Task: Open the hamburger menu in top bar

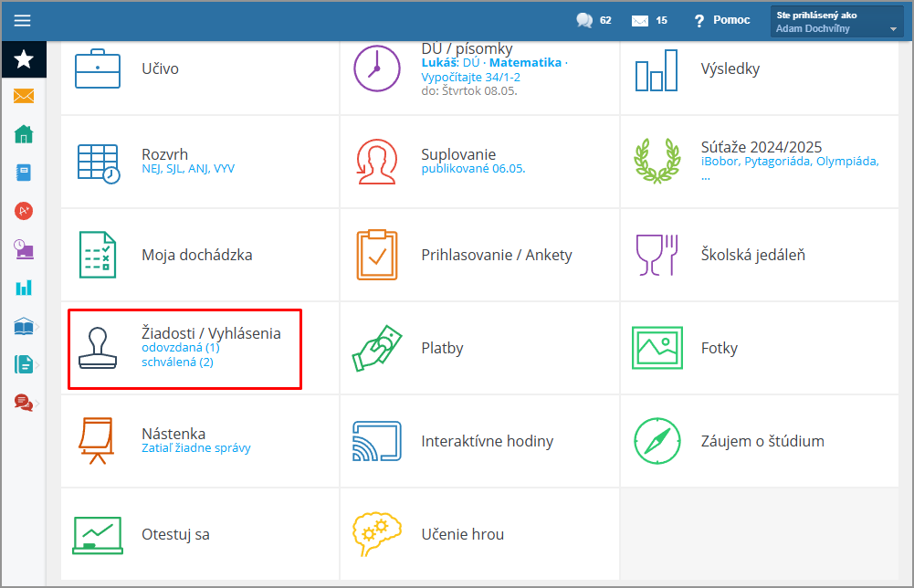Action: click(23, 20)
